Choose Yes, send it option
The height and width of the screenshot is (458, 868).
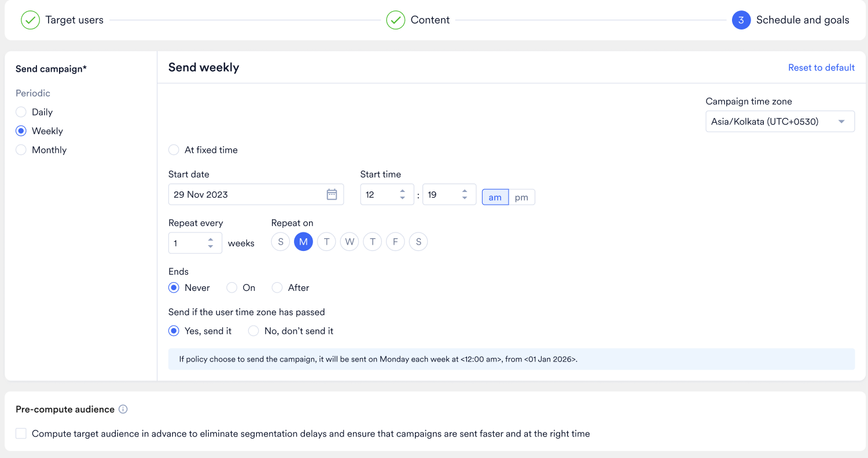click(x=174, y=331)
